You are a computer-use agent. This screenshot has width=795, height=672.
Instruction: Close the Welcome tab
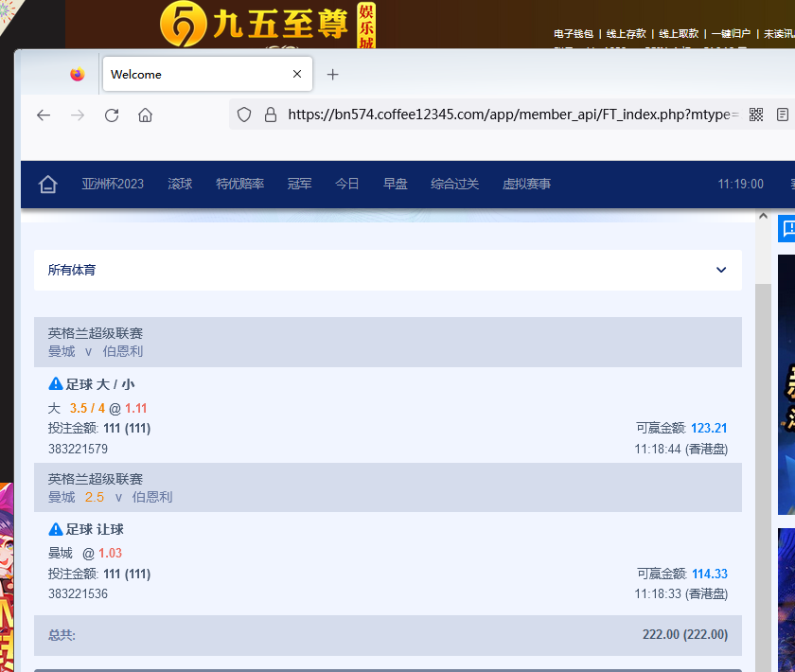(x=297, y=74)
